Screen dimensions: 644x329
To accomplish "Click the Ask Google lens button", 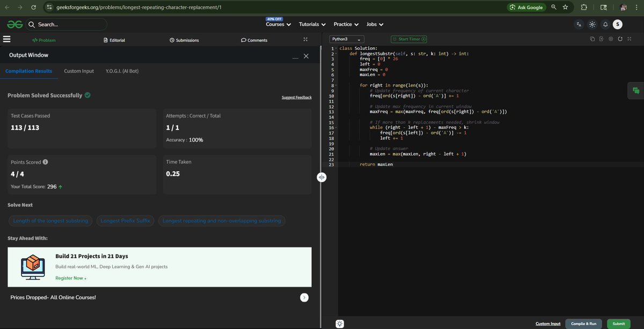I will point(526,8).
